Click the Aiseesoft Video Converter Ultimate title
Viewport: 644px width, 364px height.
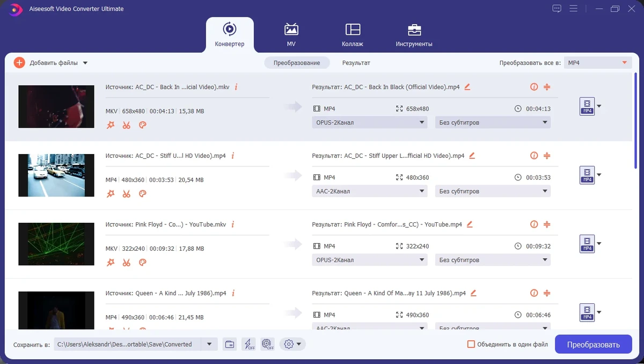77,9
